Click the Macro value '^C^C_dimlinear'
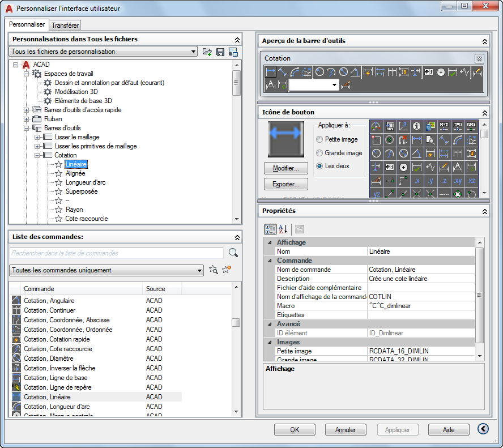The height and width of the screenshot is (448, 503). click(390, 306)
